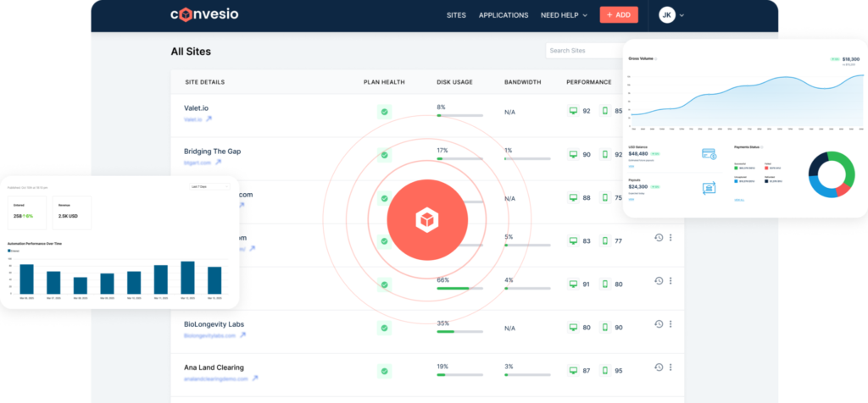The width and height of the screenshot is (868, 403).
Task: Click history icon in Ana Land Clearing row
Action: 659,367
